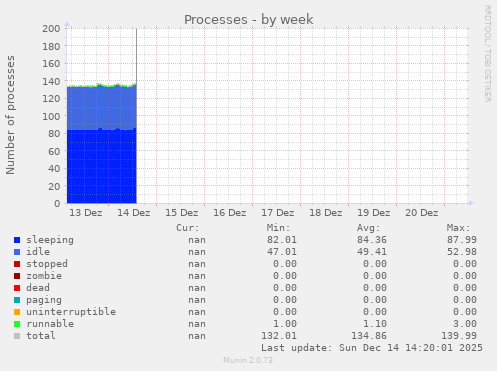Click the paging legend color swatch
Viewport: 497px width, 371px height.
coord(17,300)
